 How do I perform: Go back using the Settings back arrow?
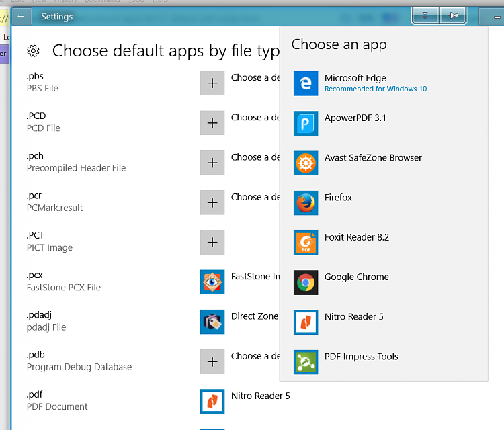22,16
